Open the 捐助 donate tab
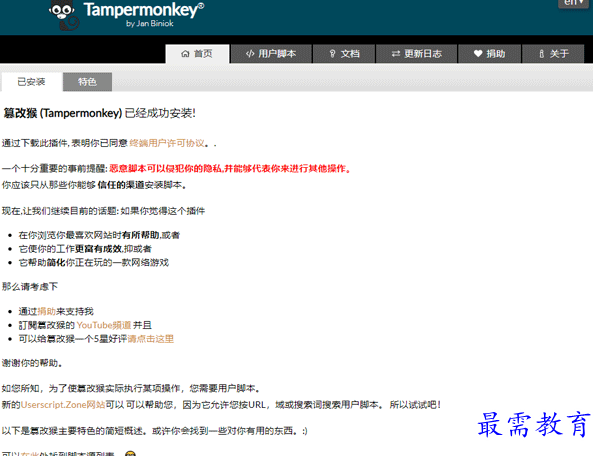Image resolution: width=599 pixels, height=456 pixels. click(x=489, y=54)
